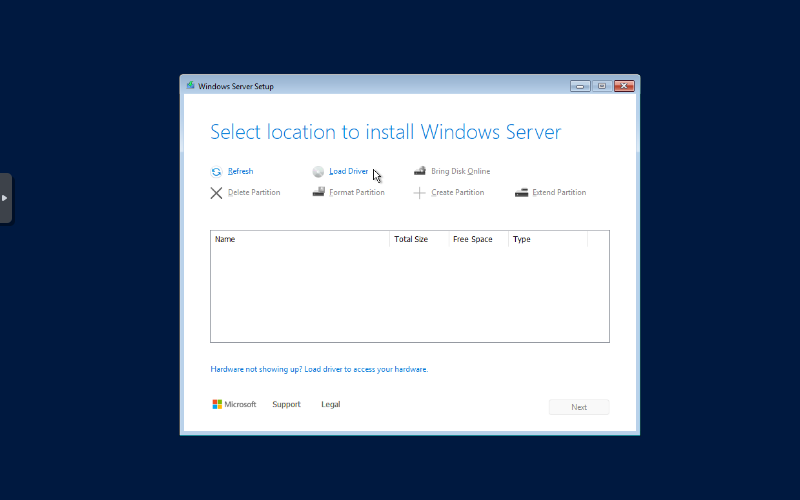Click the Windows Server Setup title bar icon
Viewport: 800px width, 500px height.
point(190,86)
